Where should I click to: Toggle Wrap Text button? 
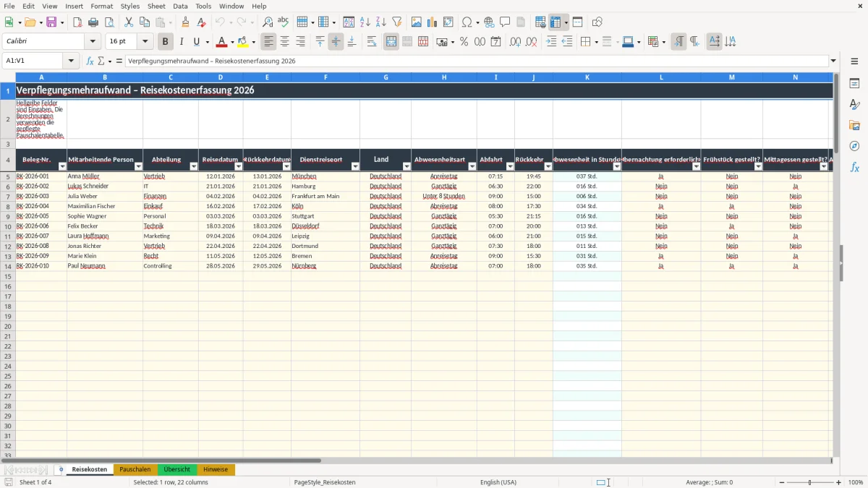(371, 42)
